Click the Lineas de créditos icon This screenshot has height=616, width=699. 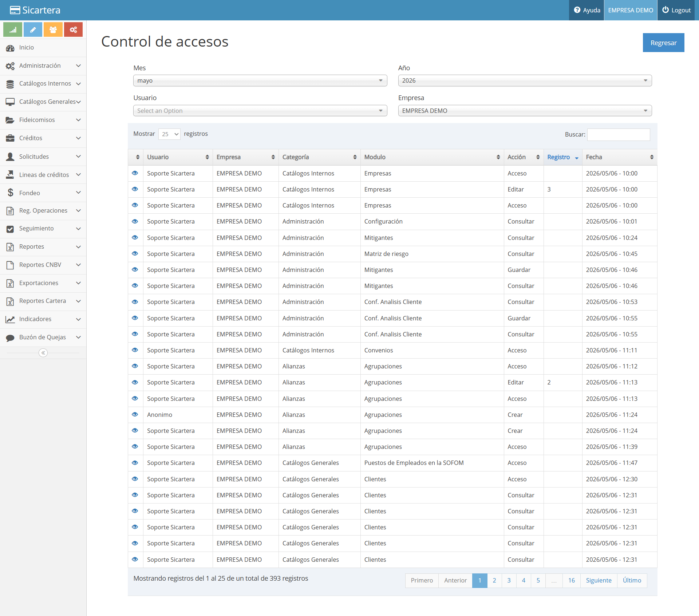(x=10, y=175)
